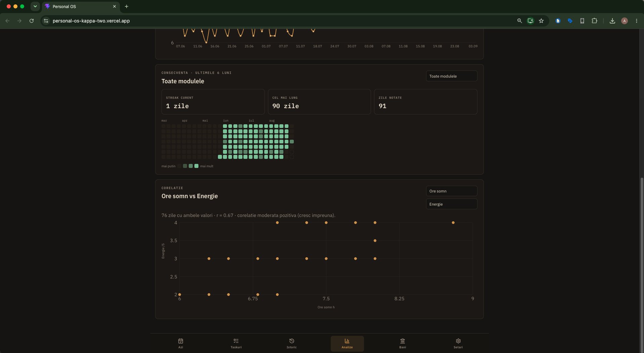The width and height of the screenshot is (644, 353).
Task: Close the Personal OS tab
Action: point(114,6)
